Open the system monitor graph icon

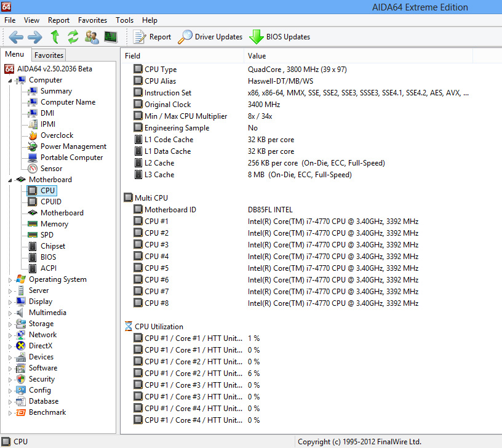(x=111, y=37)
